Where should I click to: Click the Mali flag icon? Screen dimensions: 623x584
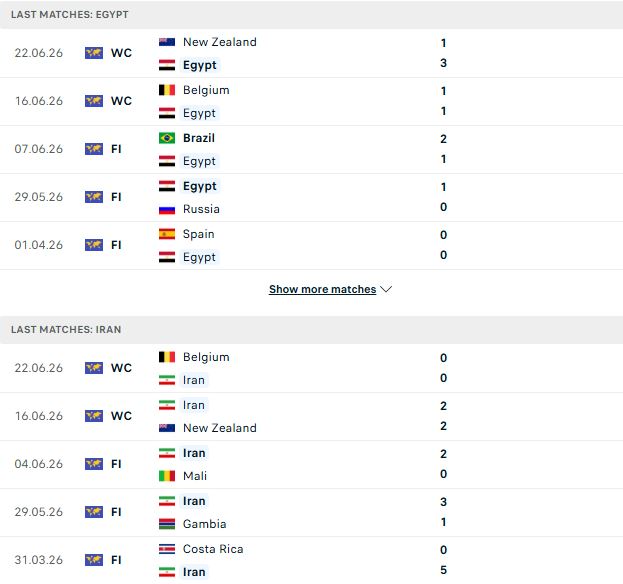tap(167, 476)
